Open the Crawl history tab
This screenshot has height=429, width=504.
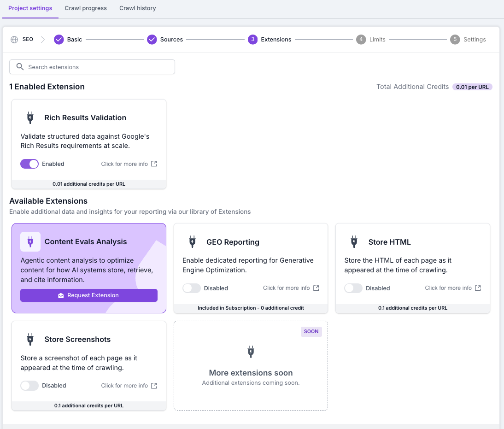[x=137, y=8]
